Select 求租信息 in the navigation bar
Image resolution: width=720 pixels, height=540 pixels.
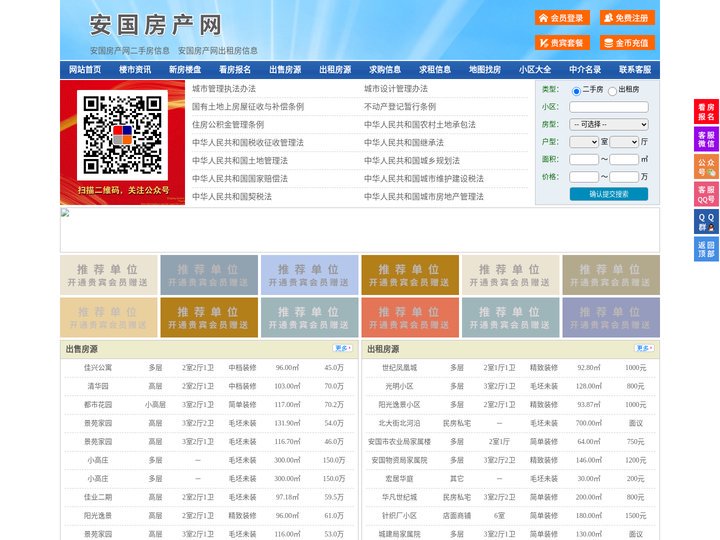[435, 70]
